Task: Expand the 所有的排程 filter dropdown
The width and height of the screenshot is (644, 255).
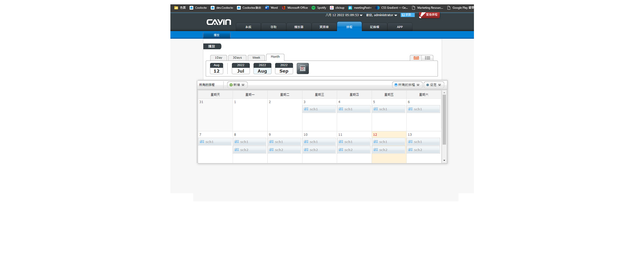Action: click(x=407, y=85)
